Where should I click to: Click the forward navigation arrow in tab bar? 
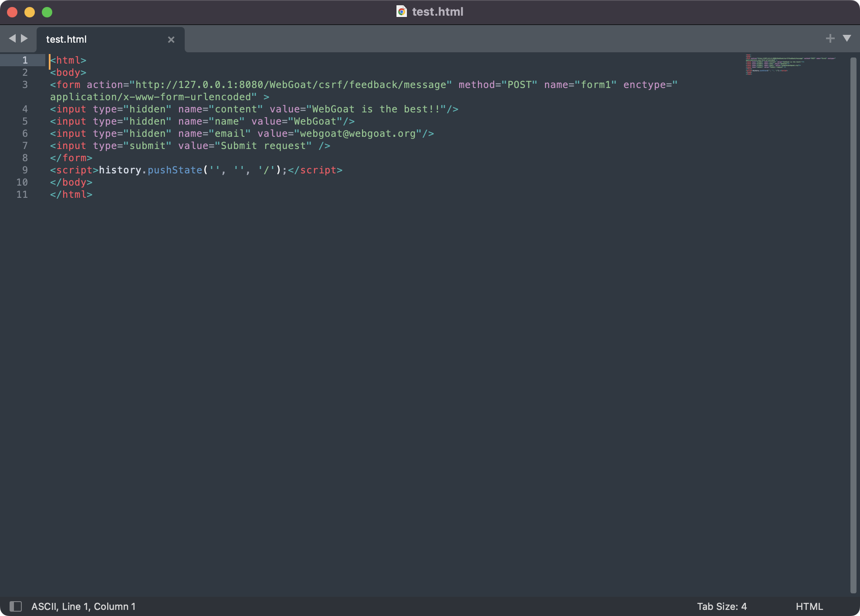tap(24, 38)
